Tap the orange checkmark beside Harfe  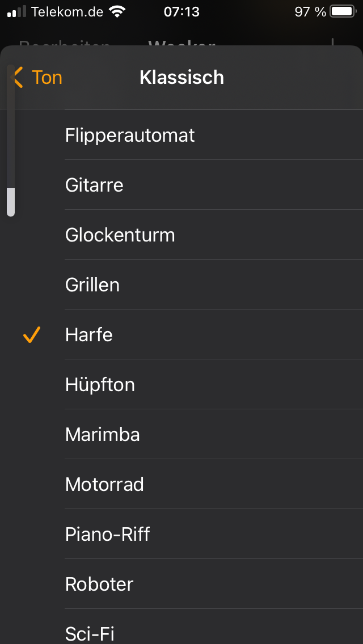(32, 335)
